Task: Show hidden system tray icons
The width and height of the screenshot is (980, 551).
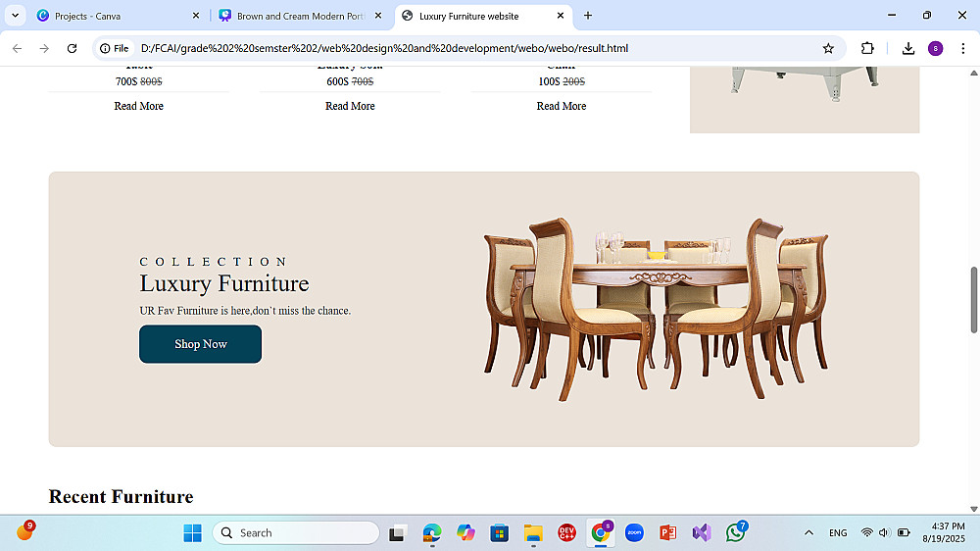Action: pyautogui.click(x=808, y=533)
